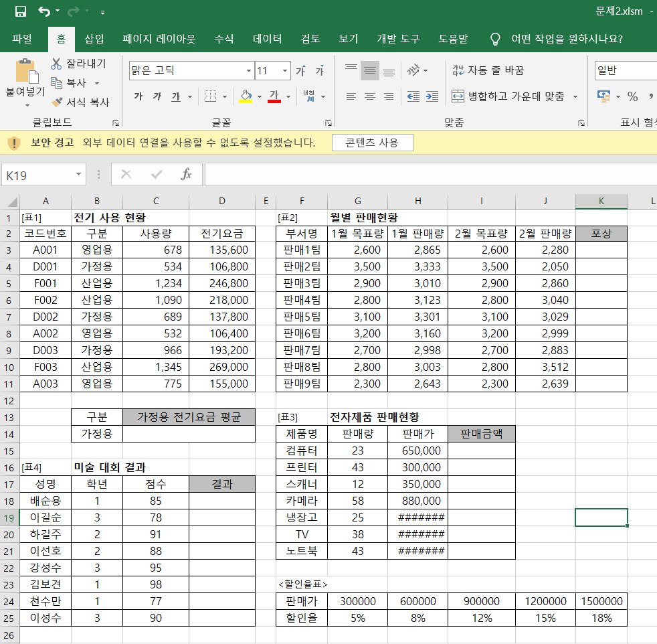Open the font size dropdown showing 11

[x=285, y=70]
